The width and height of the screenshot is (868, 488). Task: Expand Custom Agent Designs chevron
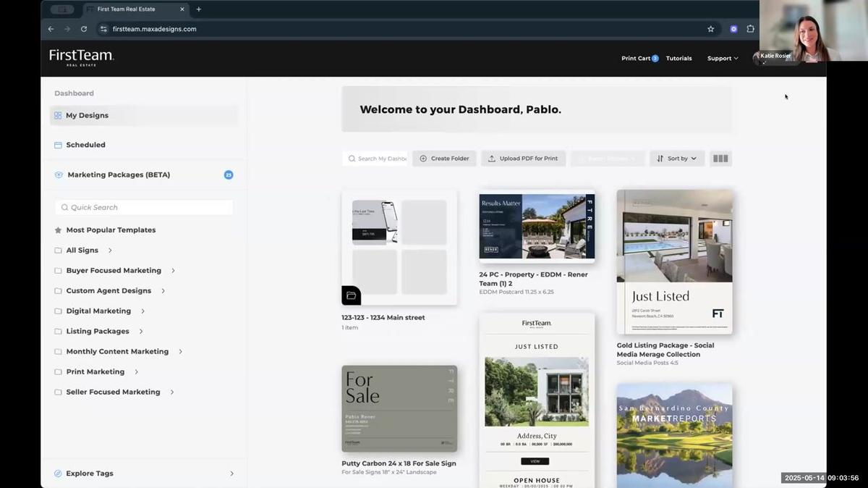pyautogui.click(x=163, y=291)
